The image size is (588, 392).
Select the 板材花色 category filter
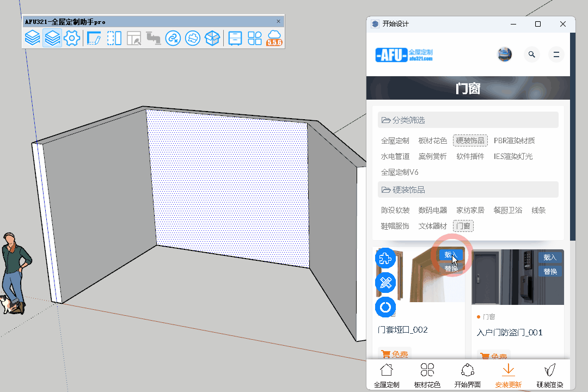(433, 140)
